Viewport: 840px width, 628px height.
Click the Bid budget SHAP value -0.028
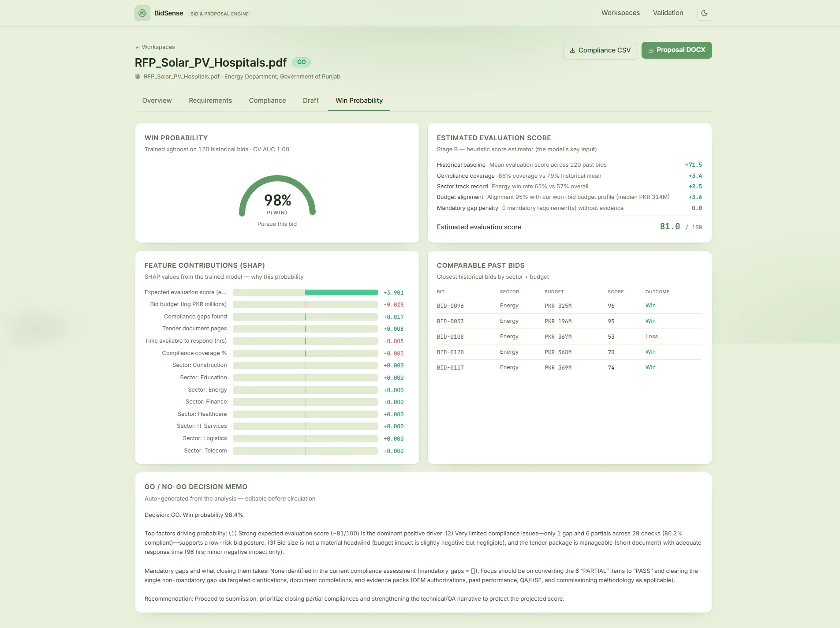pos(393,305)
